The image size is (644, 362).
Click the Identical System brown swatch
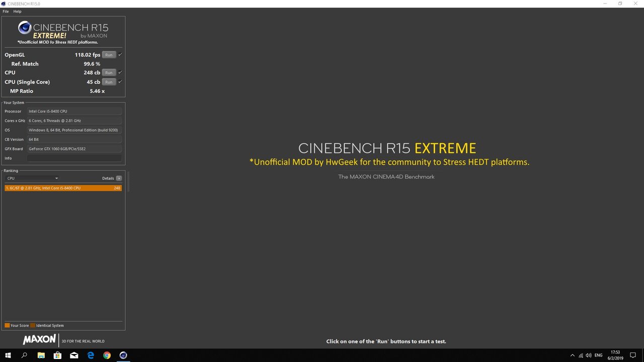click(33, 325)
